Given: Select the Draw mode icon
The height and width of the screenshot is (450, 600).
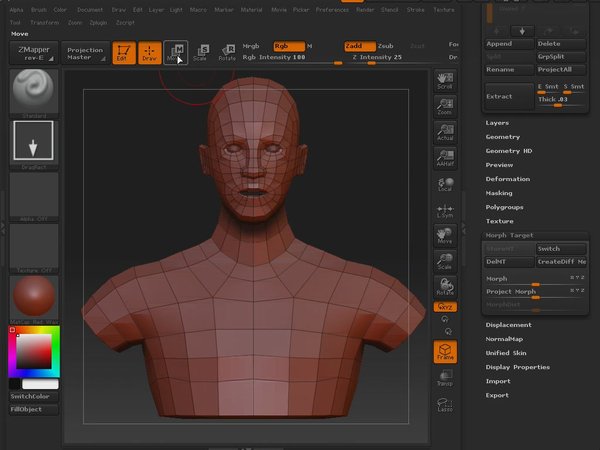Looking at the screenshot, I should coord(150,53).
